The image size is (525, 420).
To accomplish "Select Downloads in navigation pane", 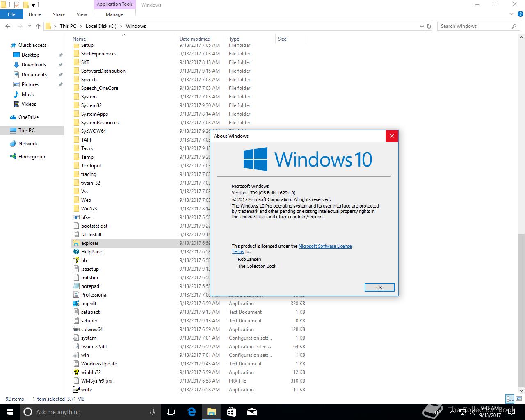I will pos(34,65).
